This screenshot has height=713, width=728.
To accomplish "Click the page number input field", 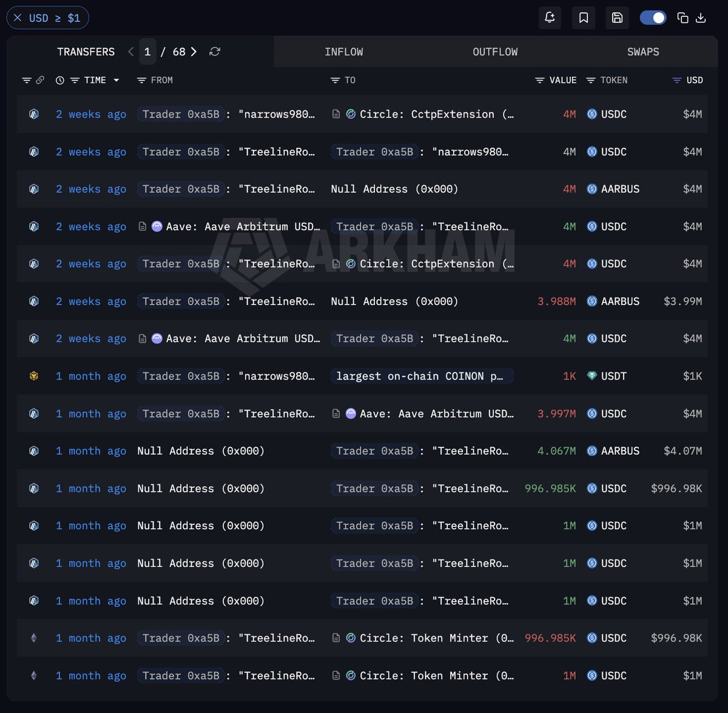I will [147, 52].
